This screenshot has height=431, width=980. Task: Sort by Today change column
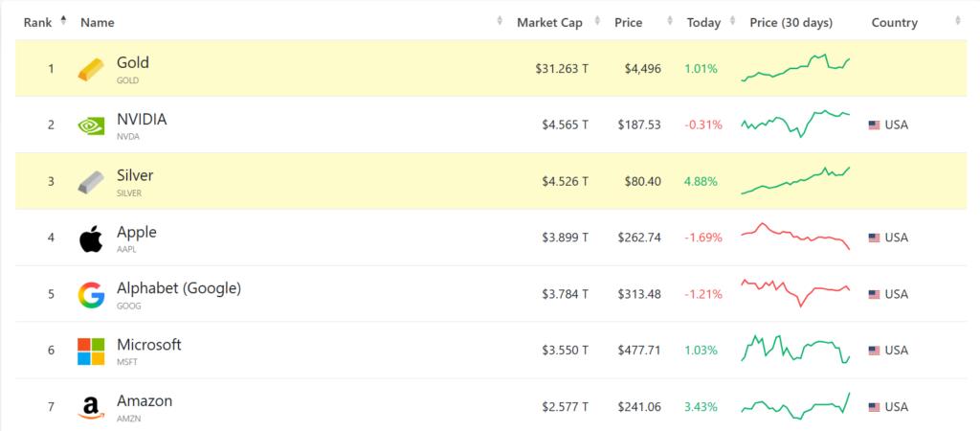703,22
